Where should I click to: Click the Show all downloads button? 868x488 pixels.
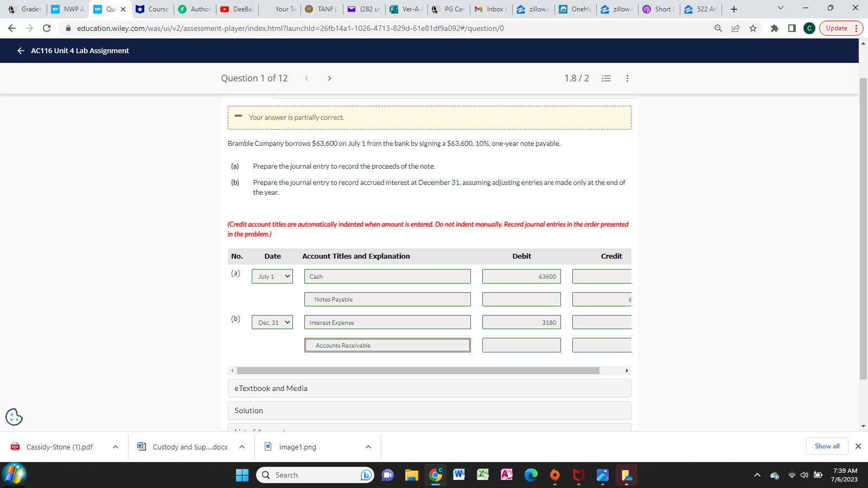tap(827, 446)
